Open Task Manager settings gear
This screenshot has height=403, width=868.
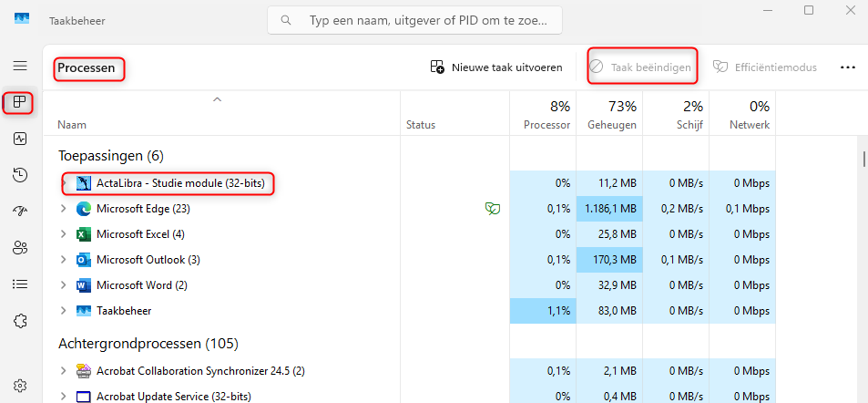coord(20,386)
